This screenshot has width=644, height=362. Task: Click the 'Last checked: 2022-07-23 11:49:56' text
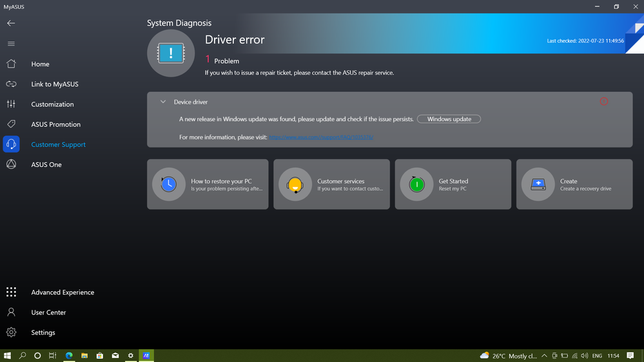[585, 41]
